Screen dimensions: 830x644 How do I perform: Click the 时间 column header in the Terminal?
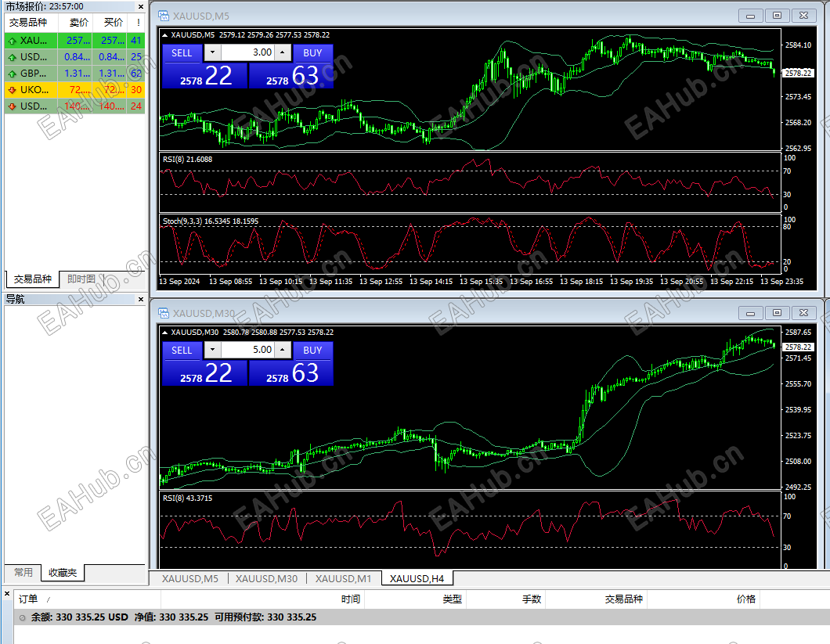click(262, 599)
